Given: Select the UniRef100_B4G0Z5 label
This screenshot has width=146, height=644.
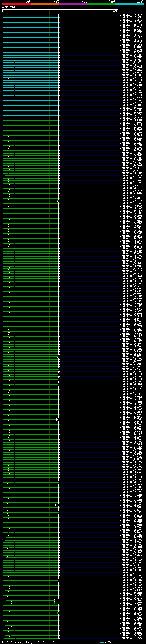Looking at the screenshot, I should [131, 108].
